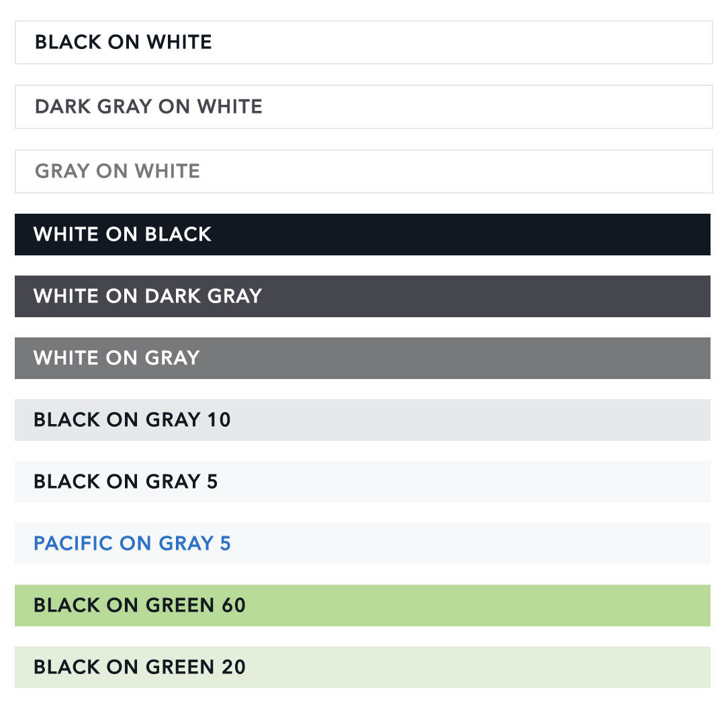
Task: Pick the White on Gray bar
Action: click(363, 358)
